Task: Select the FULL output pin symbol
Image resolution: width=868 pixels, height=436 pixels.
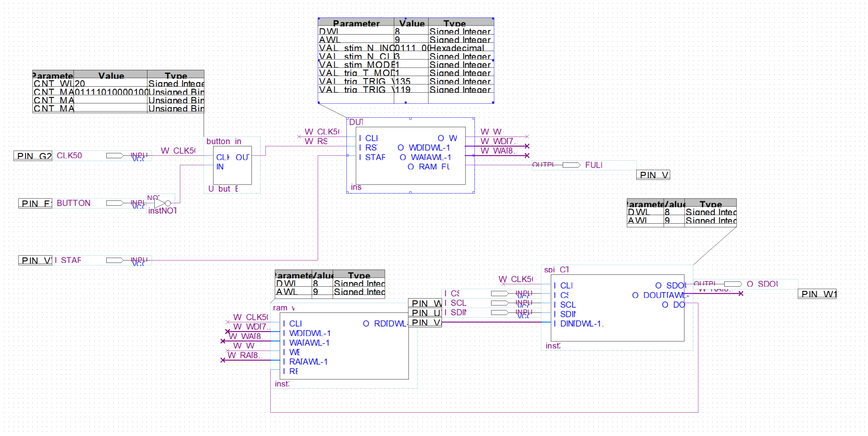Action: pos(571,165)
